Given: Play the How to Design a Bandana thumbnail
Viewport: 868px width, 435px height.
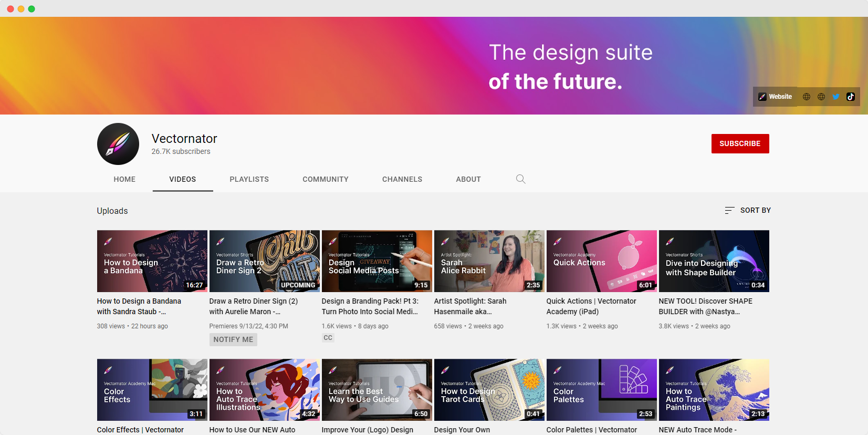Looking at the screenshot, I should (152, 261).
